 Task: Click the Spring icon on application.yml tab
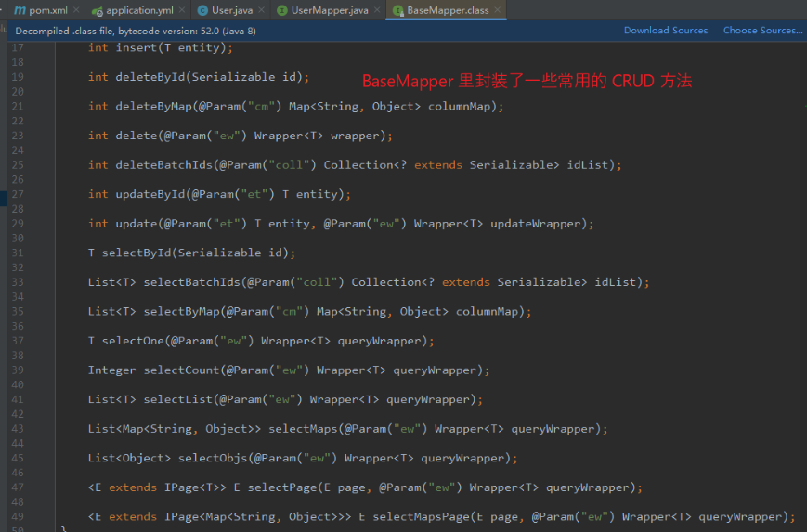(x=98, y=11)
